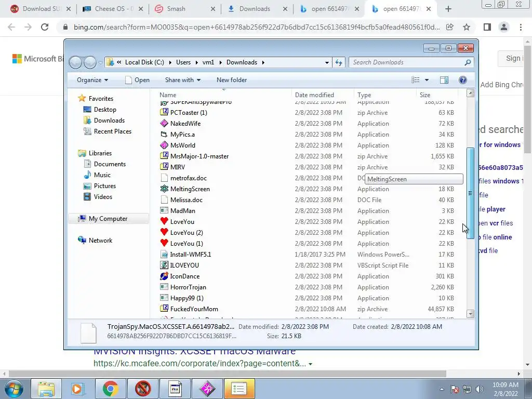Expand the arrow after Downloads breadcrumb

point(263,62)
